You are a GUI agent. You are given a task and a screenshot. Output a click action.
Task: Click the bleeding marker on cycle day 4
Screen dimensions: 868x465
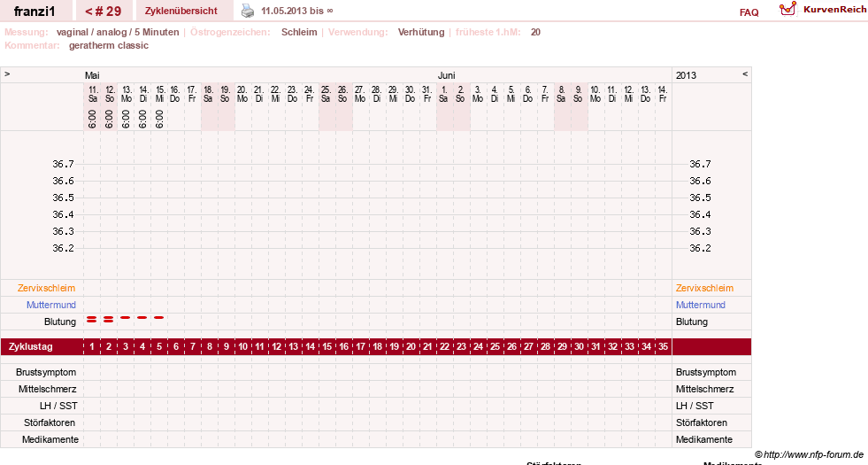142,318
